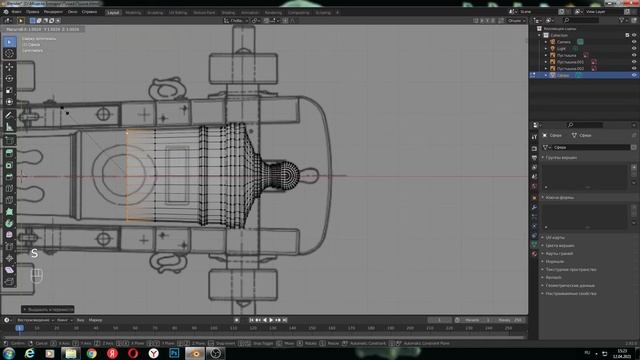Select the Box Select tool
Viewport: 640px width, 360px height.
9,42
